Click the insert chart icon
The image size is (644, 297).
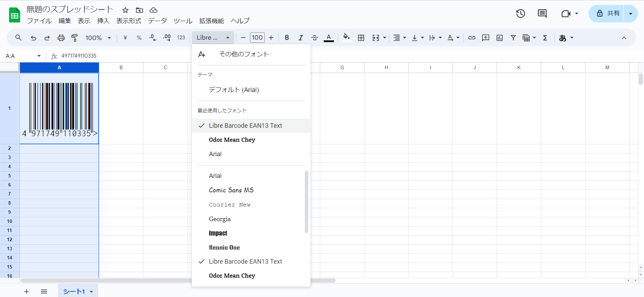coord(499,38)
